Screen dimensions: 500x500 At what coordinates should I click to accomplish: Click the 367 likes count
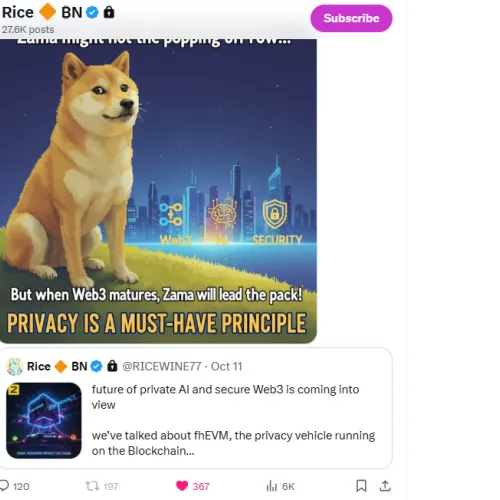(201, 486)
